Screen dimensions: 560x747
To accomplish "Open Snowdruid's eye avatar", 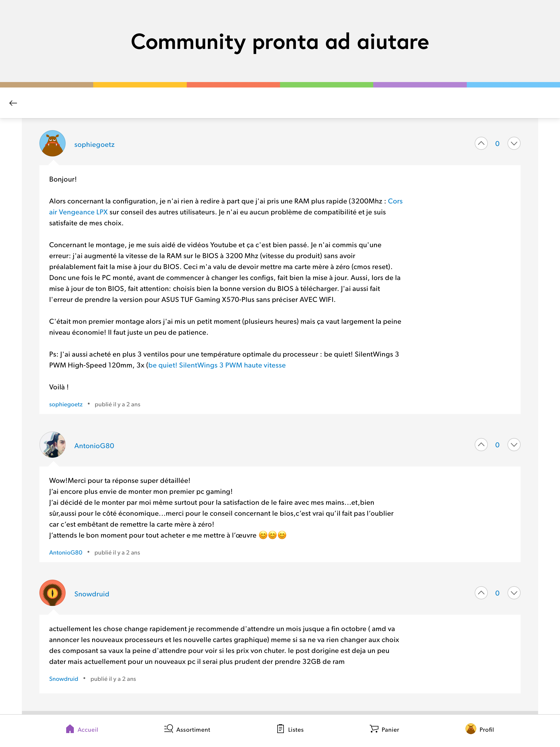I will point(52,593).
